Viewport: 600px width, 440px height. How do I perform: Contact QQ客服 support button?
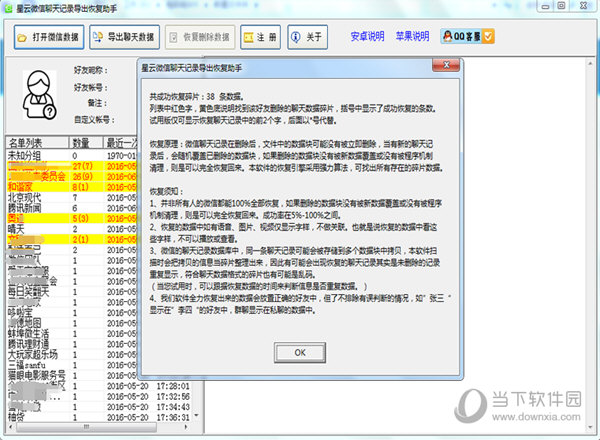[467, 36]
